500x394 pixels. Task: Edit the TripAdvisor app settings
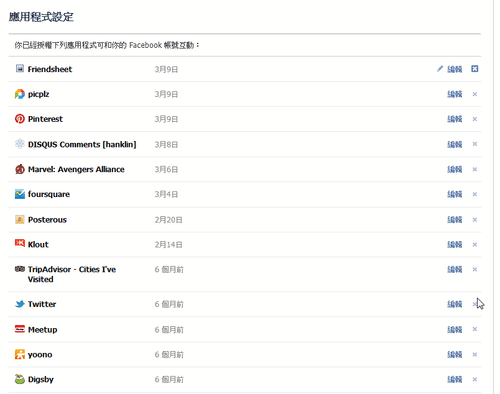pyautogui.click(x=455, y=269)
